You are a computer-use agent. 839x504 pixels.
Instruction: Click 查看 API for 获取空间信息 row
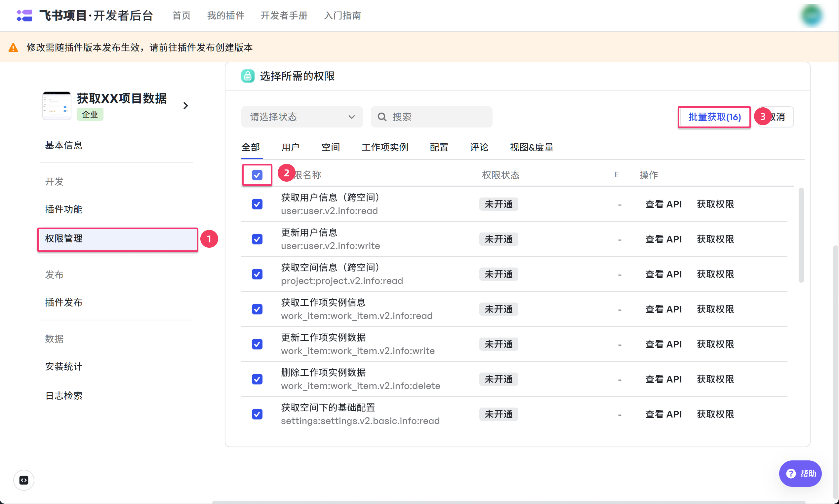[x=663, y=274]
